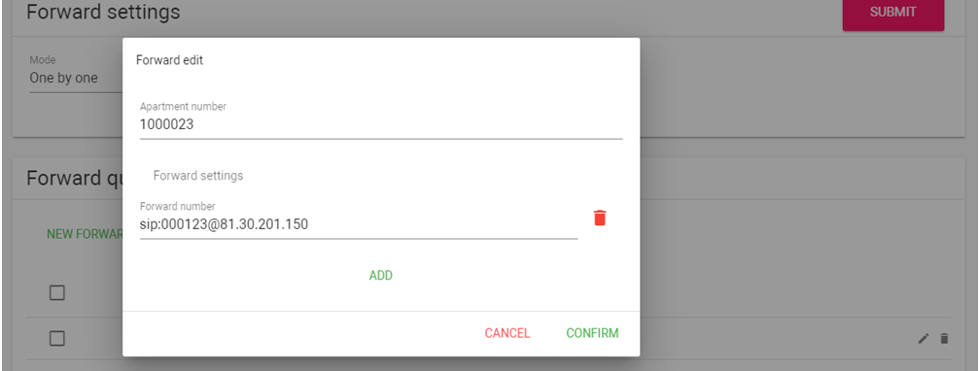Check the second row checkbox in queue list
This screenshot has height=371, width=980.
(x=56, y=339)
